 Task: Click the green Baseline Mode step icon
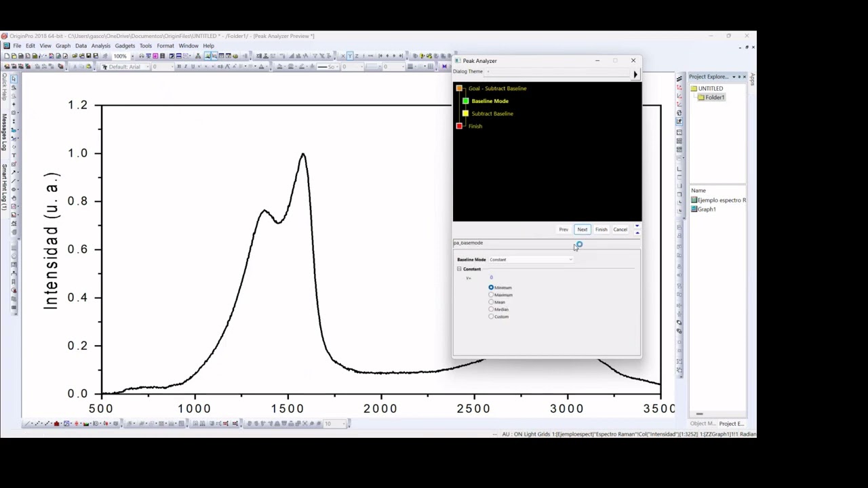pos(465,101)
